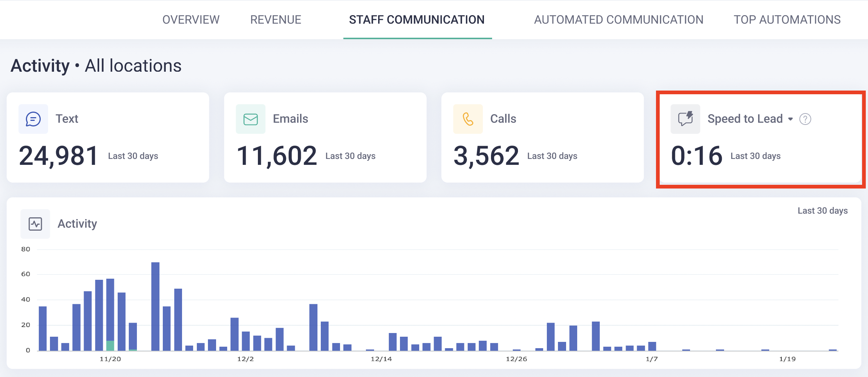Click the Text card title
This screenshot has width=868, height=377.
coord(67,119)
